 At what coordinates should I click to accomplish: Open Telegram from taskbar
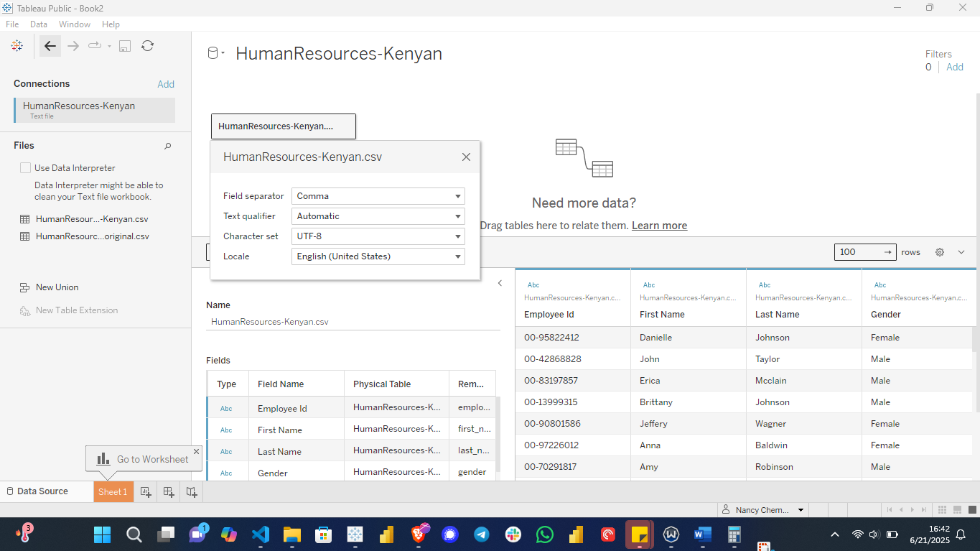coord(482,534)
